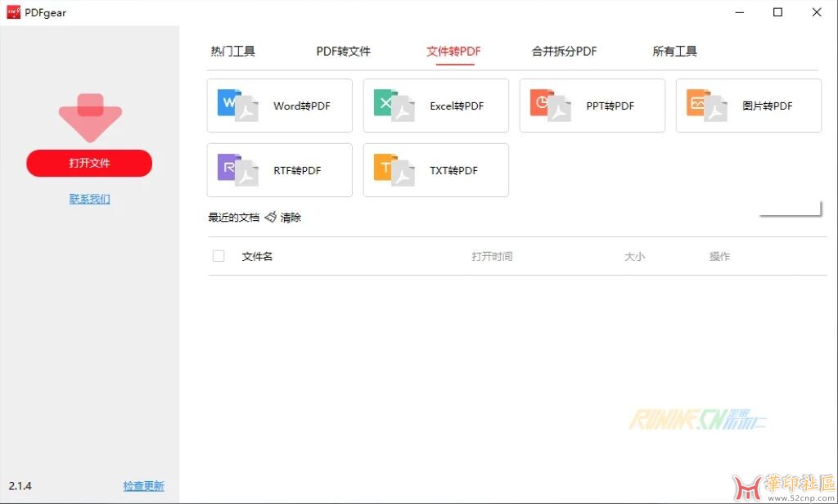Choose the Excel转PDF label
The image size is (838, 504).
[457, 106]
